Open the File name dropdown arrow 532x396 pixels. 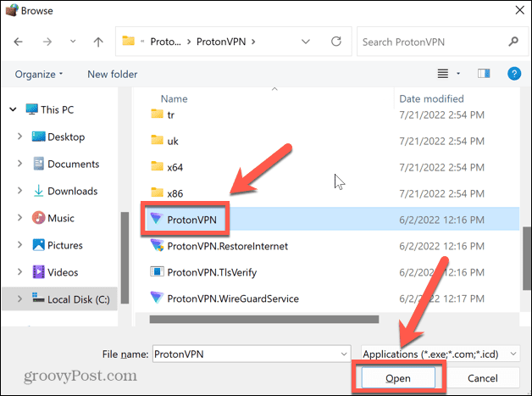click(x=344, y=354)
